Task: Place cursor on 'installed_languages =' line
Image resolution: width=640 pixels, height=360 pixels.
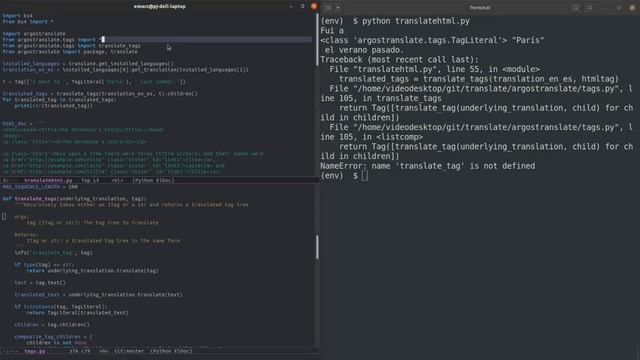Action: coord(88,64)
